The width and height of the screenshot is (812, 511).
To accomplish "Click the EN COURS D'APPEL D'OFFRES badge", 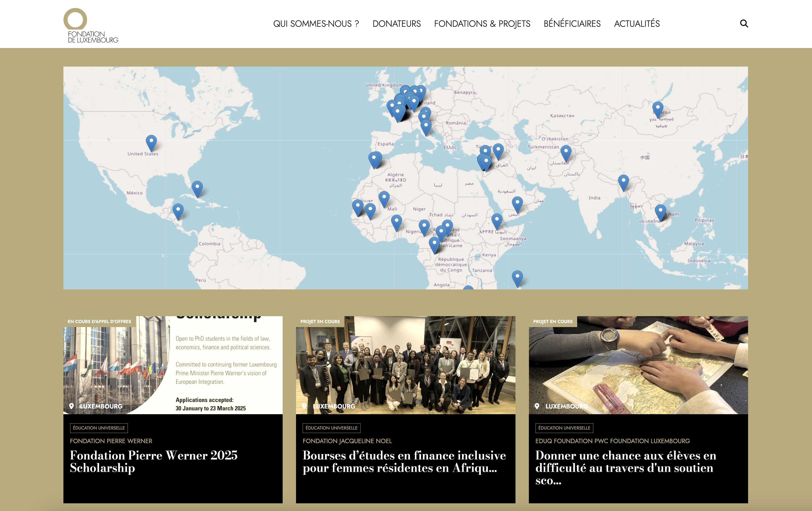I will point(100,321).
